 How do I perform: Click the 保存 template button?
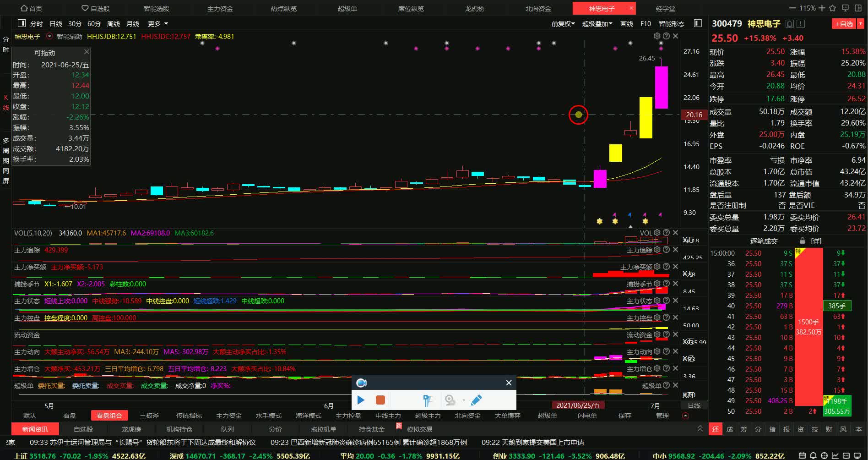click(x=624, y=416)
